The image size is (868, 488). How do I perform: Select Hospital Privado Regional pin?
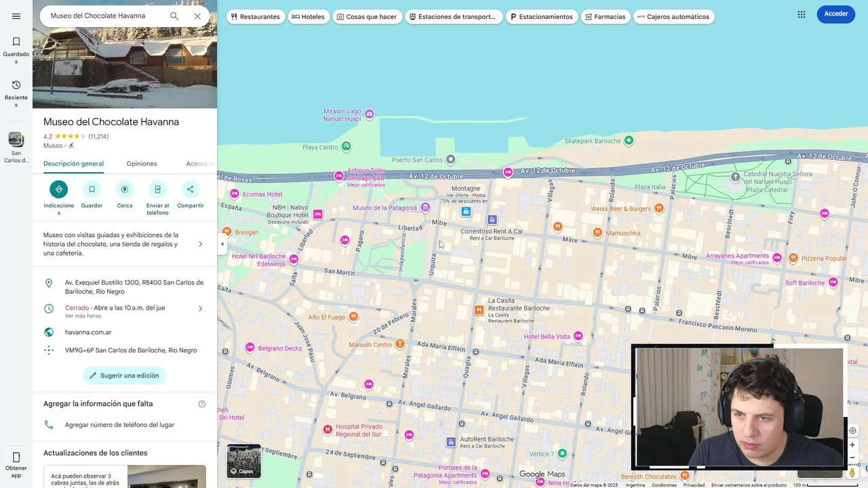(x=328, y=429)
